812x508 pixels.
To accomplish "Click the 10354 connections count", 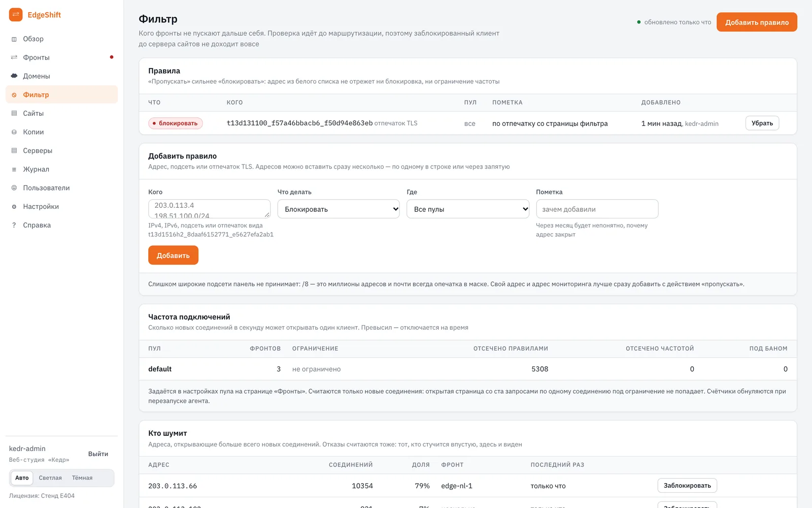I will (362, 486).
